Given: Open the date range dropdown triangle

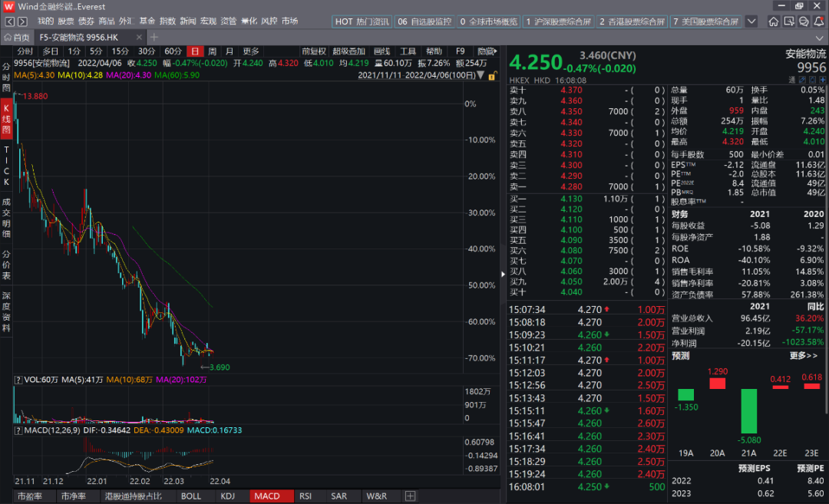Looking at the screenshot, I should coord(481,75).
